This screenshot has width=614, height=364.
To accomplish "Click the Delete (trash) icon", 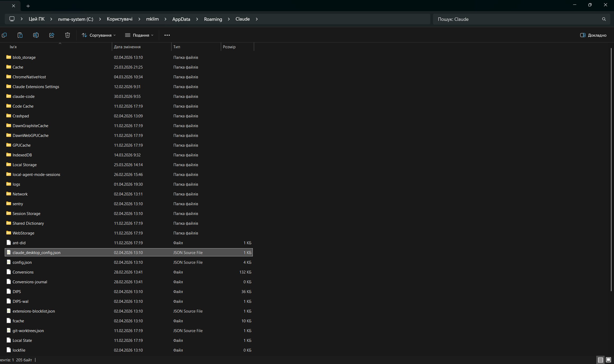I will tap(68, 35).
